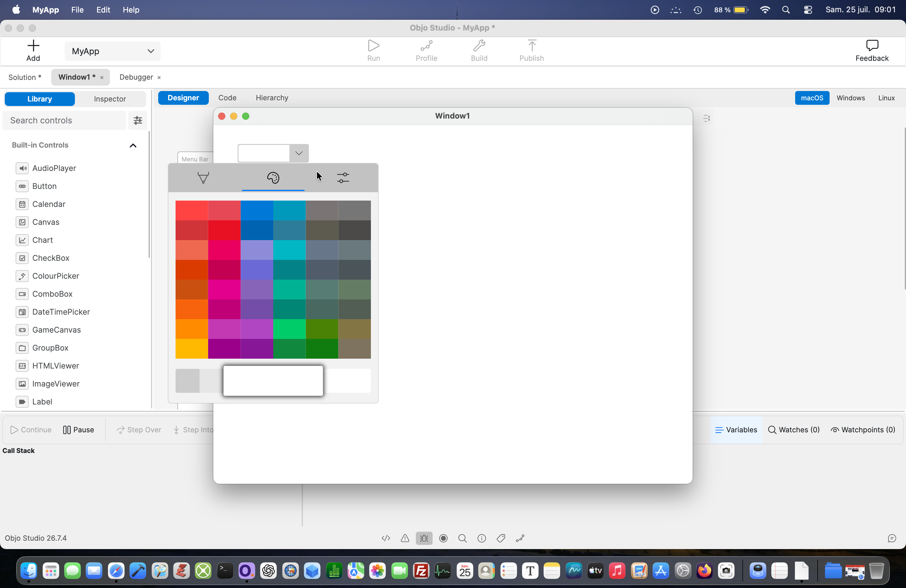This screenshot has width=906, height=588.
Task: Click the Build wrench icon
Action: click(479, 46)
